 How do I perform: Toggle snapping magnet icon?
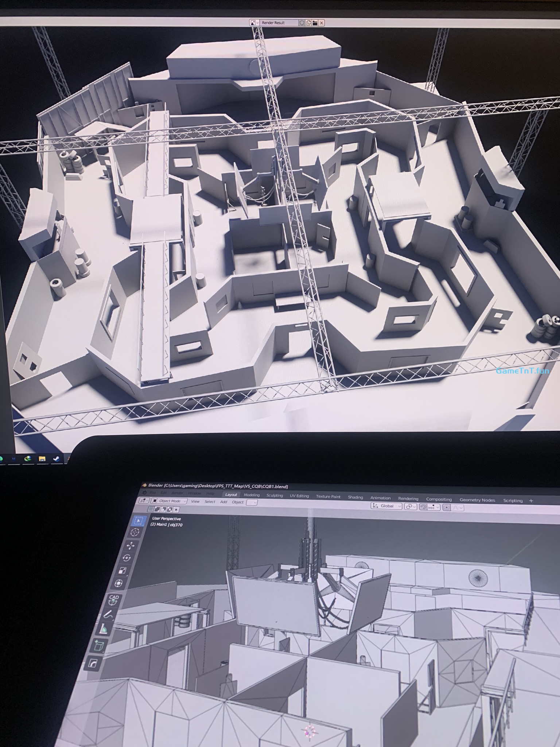423,507
